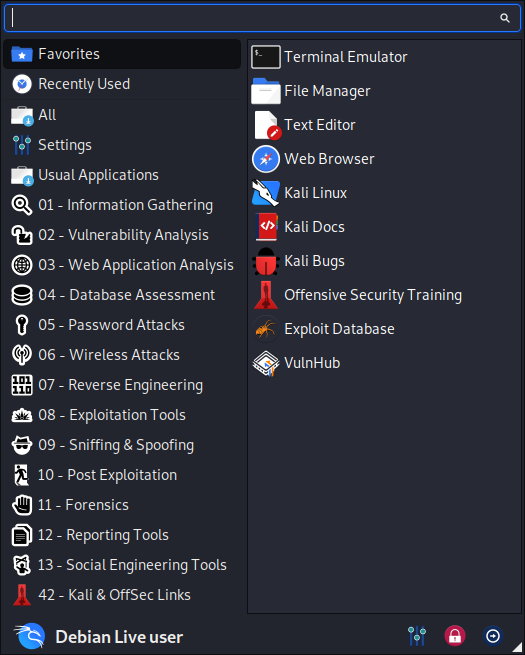Screen dimensions: 525x655
Task: Open File Manager via its folder icon
Action: (266, 91)
